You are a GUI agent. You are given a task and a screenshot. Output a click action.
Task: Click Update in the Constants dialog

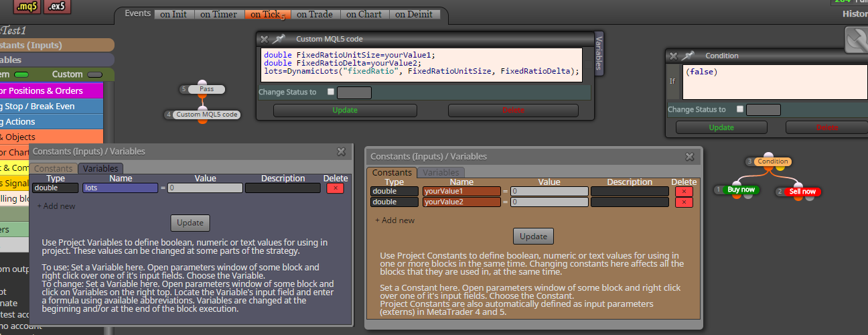533,236
